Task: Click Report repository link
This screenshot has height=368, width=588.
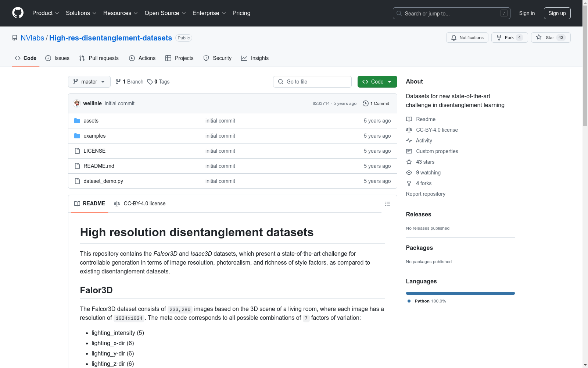Action: pos(426,194)
